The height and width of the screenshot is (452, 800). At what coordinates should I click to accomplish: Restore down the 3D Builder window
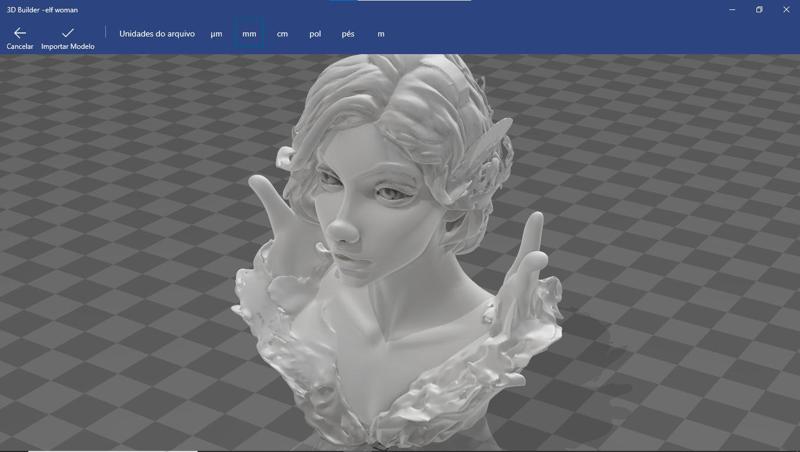pyautogui.click(x=759, y=10)
